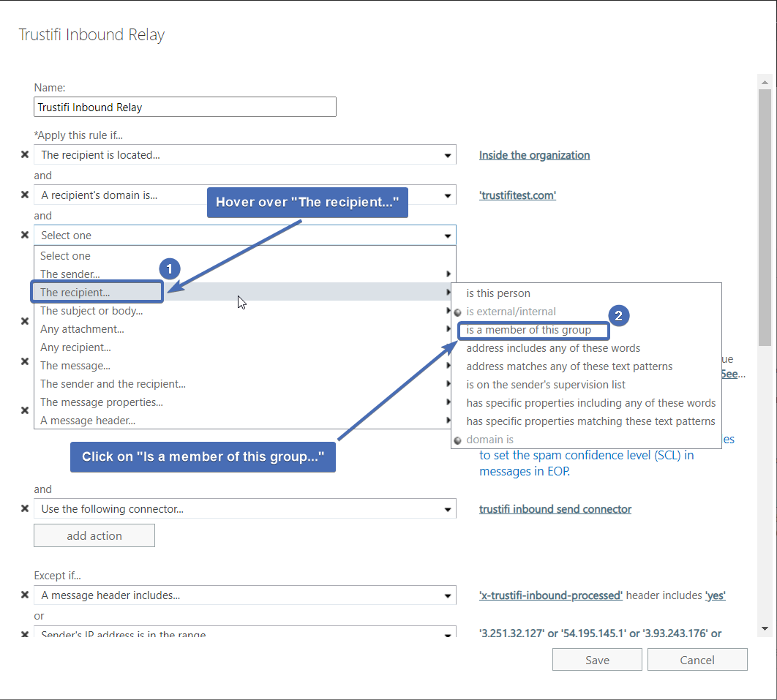Open the 'Use the following connector...' dropdown
The image size is (777, 700).
[245, 509]
